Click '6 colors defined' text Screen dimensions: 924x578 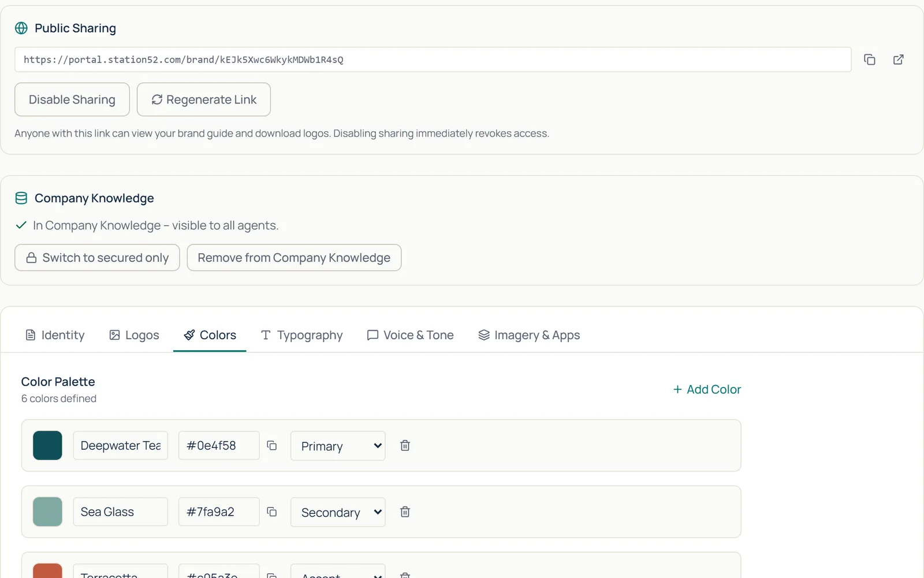point(59,399)
